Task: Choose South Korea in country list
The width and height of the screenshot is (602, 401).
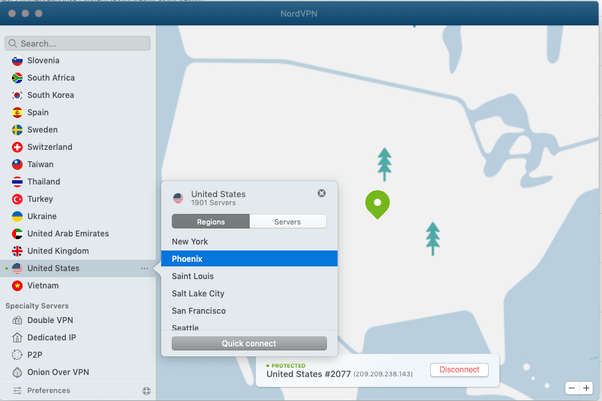Action: point(78,95)
